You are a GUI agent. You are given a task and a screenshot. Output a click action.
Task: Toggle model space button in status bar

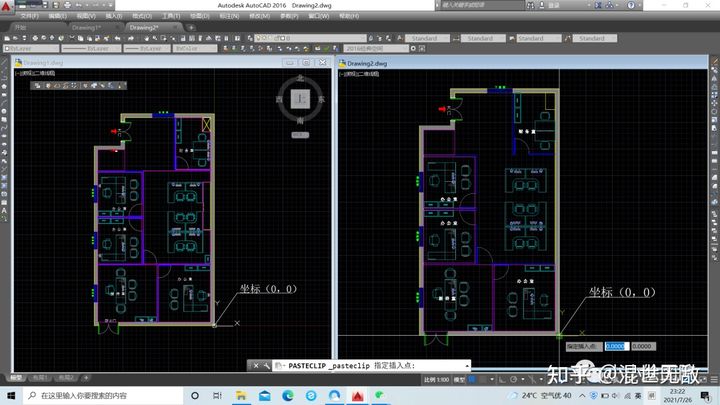click(459, 379)
